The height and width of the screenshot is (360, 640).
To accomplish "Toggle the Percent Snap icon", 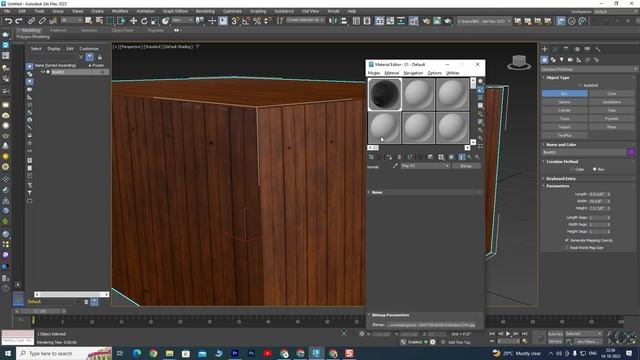I will 257,21.
